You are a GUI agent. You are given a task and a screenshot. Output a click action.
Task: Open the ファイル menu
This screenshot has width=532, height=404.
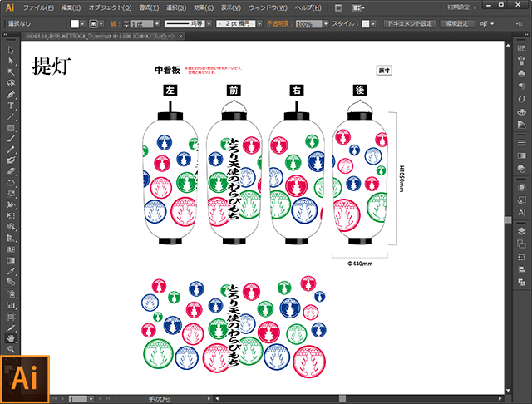pos(38,7)
